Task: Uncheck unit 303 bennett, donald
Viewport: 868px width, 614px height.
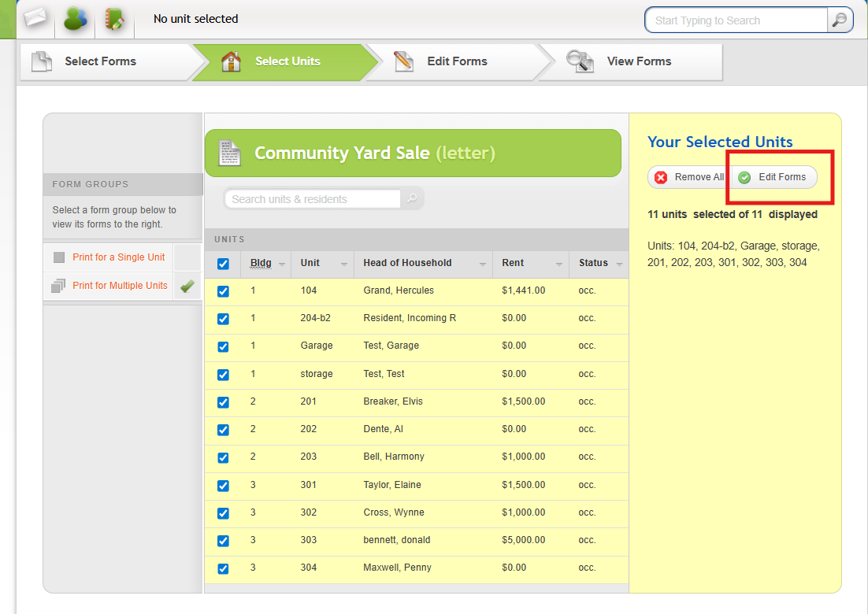Action: tap(223, 541)
